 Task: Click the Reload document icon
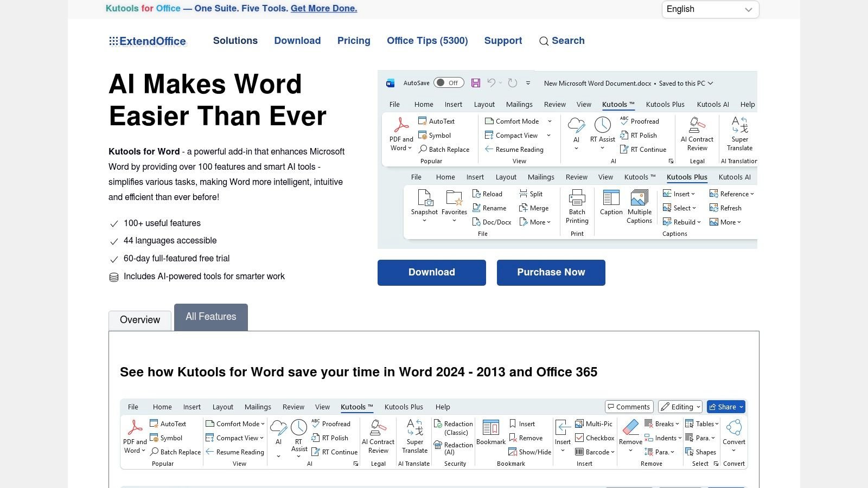(476, 194)
